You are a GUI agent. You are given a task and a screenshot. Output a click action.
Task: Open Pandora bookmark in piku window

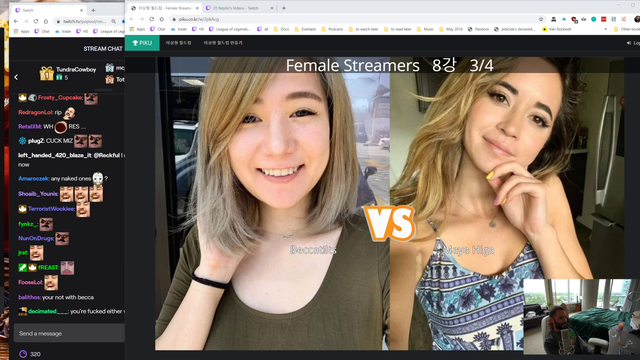click(x=478, y=29)
